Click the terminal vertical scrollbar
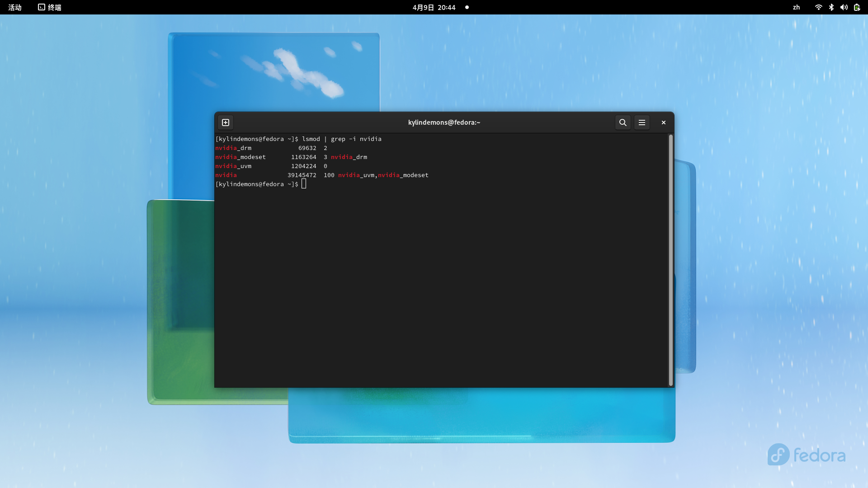The image size is (868, 488). (x=670, y=260)
